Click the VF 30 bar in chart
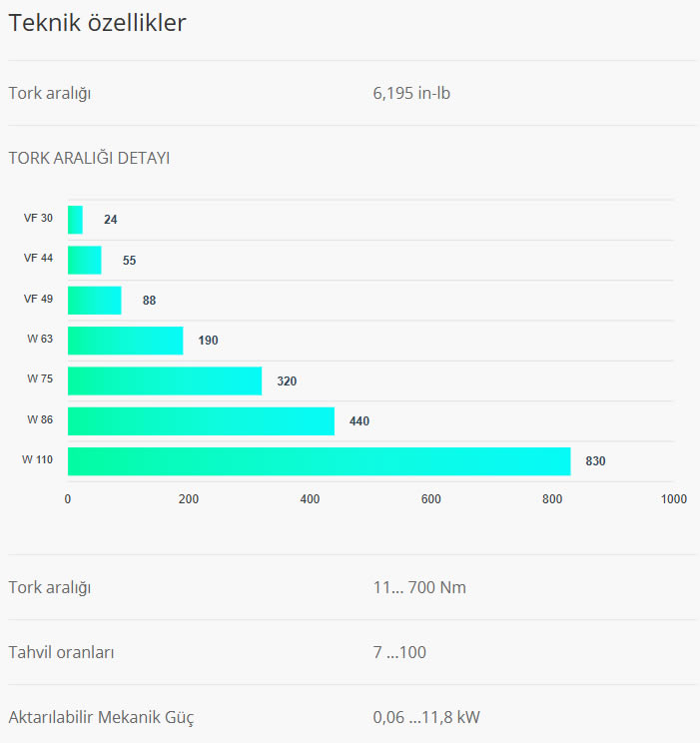 (75, 220)
